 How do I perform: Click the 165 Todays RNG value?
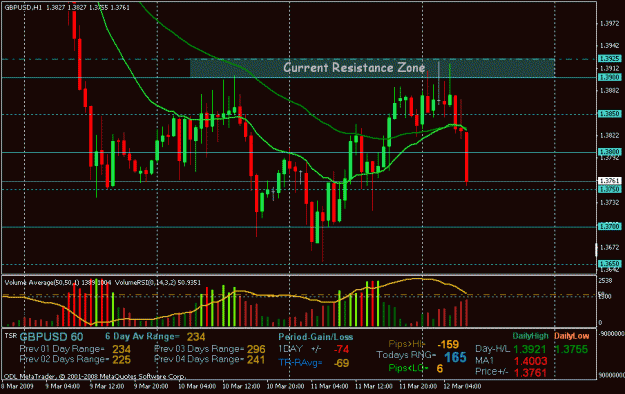[x=455, y=357]
